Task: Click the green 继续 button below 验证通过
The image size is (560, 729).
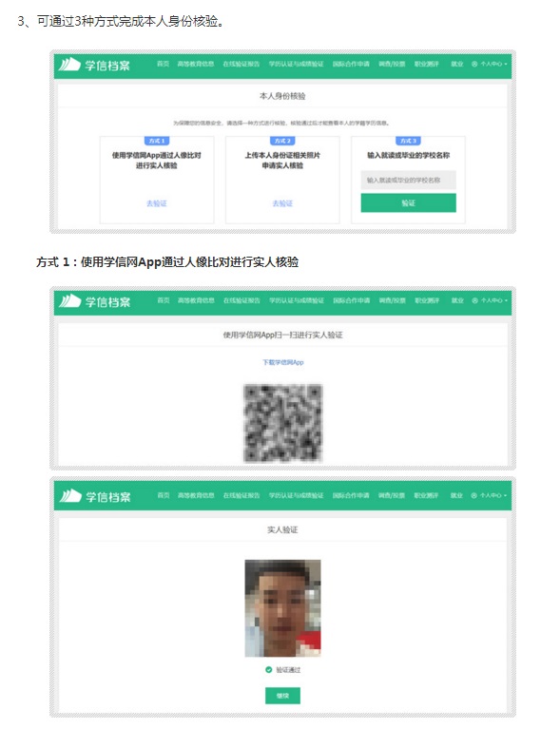Action: [282, 696]
